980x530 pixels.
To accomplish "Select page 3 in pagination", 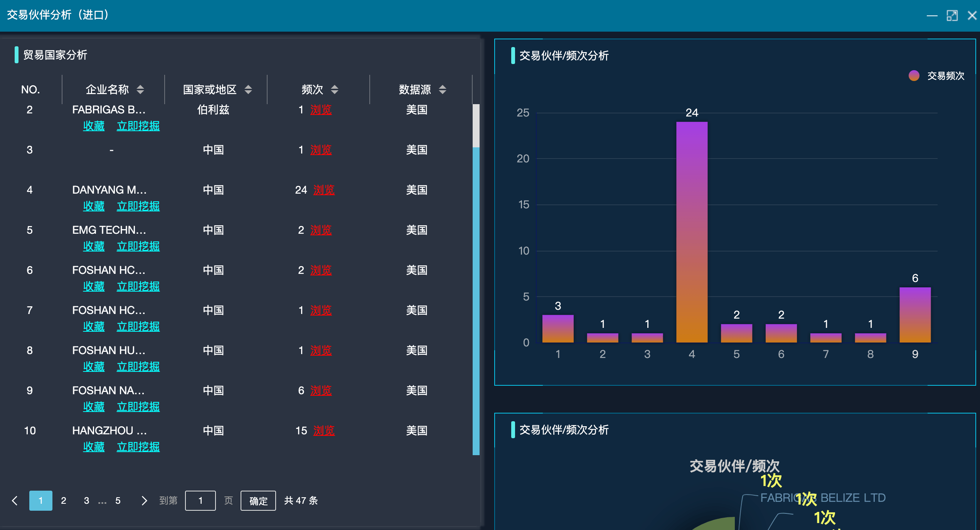I will (86, 501).
